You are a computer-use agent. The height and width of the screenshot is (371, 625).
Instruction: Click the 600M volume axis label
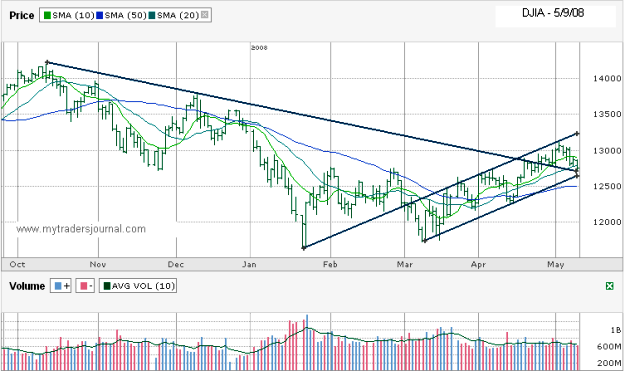click(609, 347)
